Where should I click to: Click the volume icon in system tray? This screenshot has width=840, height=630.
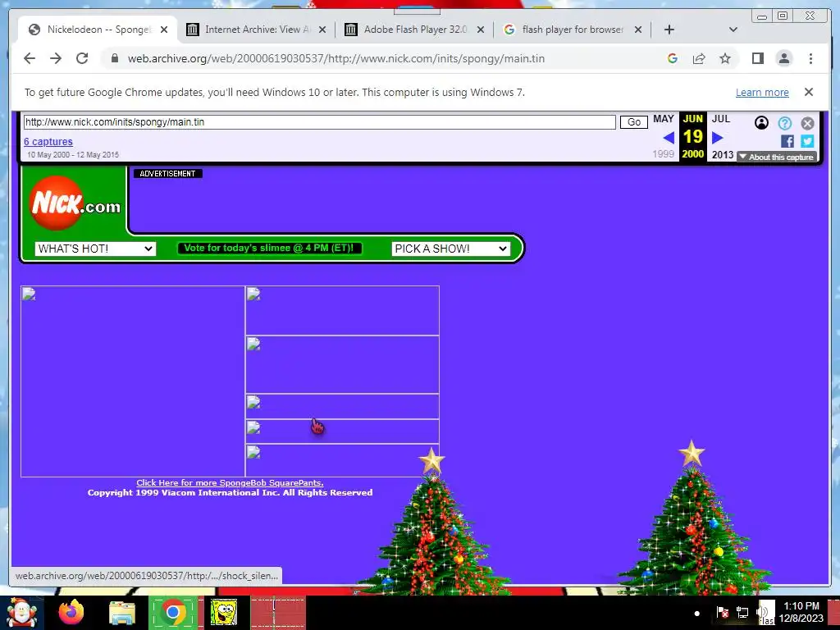click(762, 612)
